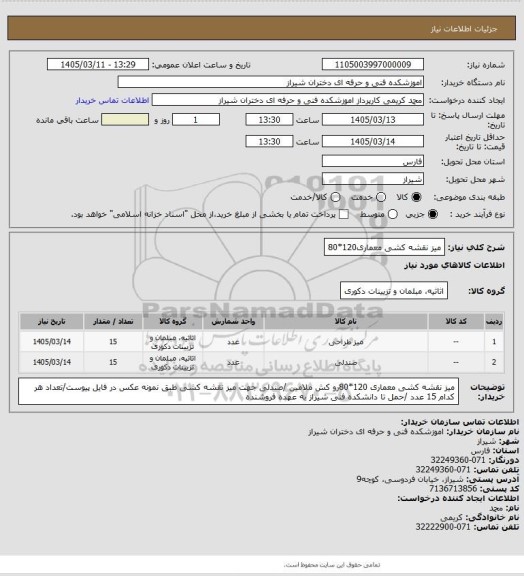
Task: Click quantity 15 in the صندلی row
Action: click(113, 362)
